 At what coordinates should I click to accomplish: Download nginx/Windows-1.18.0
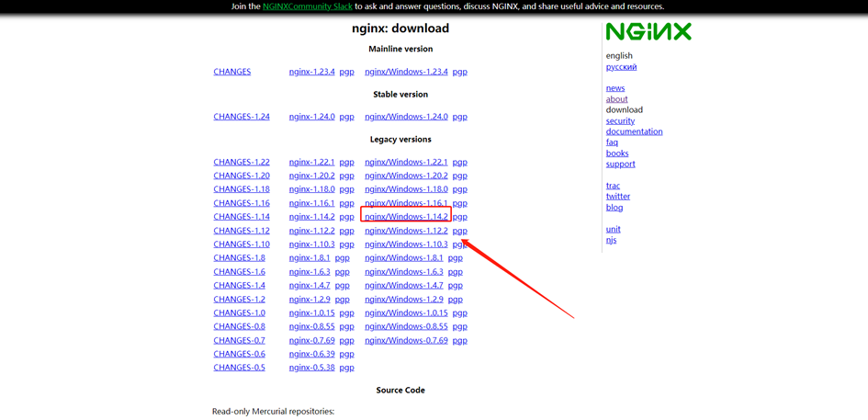pyautogui.click(x=406, y=189)
